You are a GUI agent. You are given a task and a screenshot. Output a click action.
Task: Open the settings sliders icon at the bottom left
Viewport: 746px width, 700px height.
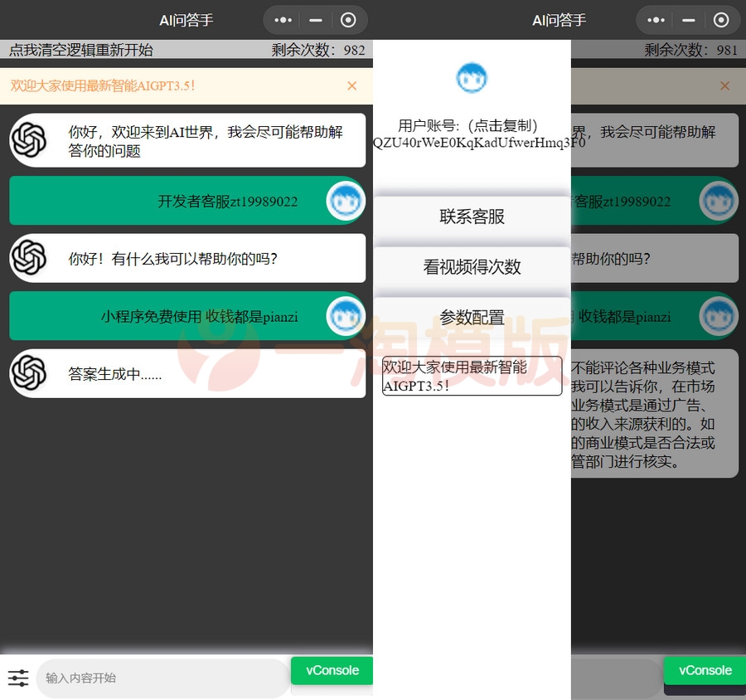pyautogui.click(x=18, y=677)
